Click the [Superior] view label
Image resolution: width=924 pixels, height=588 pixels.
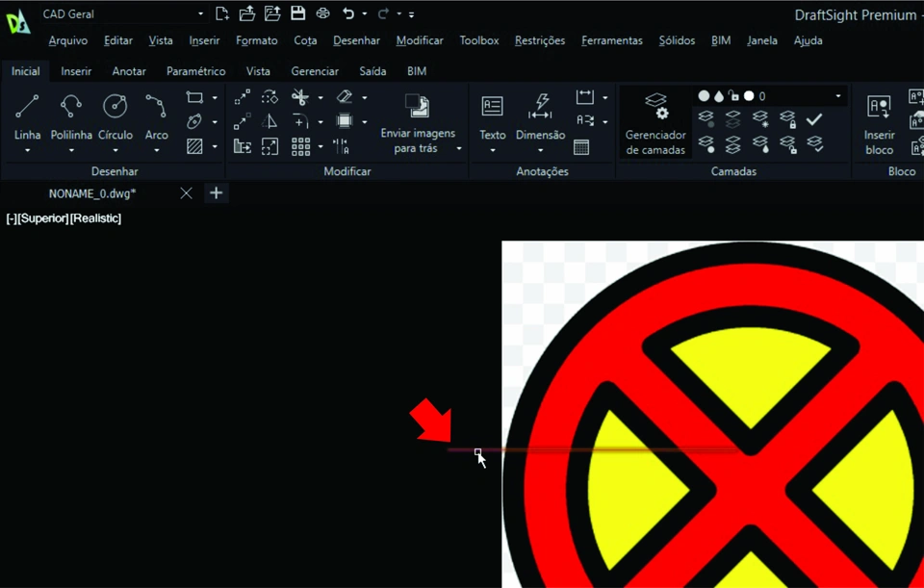click(43, 218)
